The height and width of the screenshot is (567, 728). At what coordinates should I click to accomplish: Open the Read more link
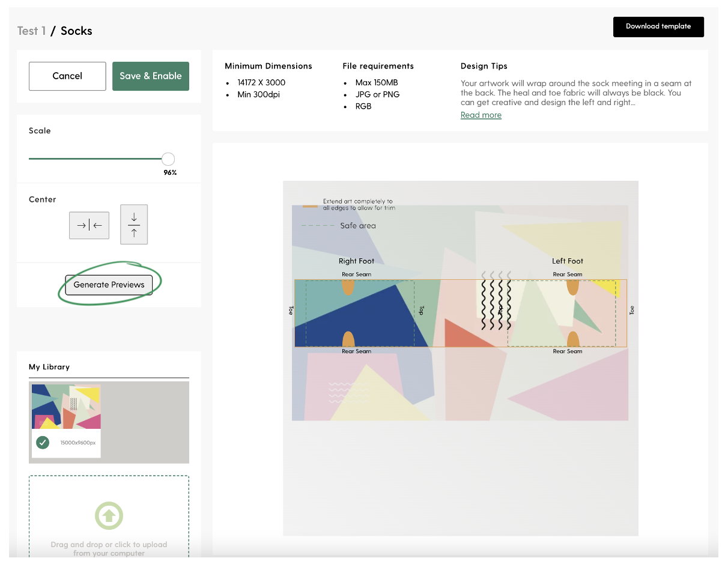pos(481,115)
